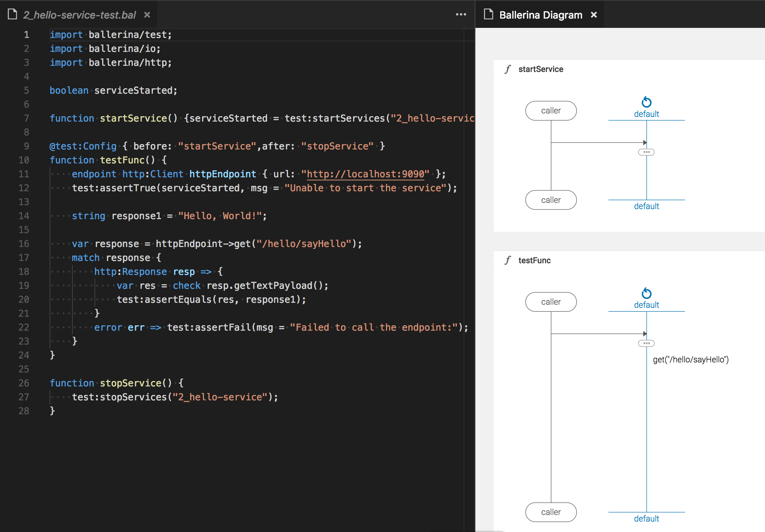Image resolution: width=765 pixels, height=532 pixels.
Task: Click the function icon beside startService
Action: (x=508, y=69)
